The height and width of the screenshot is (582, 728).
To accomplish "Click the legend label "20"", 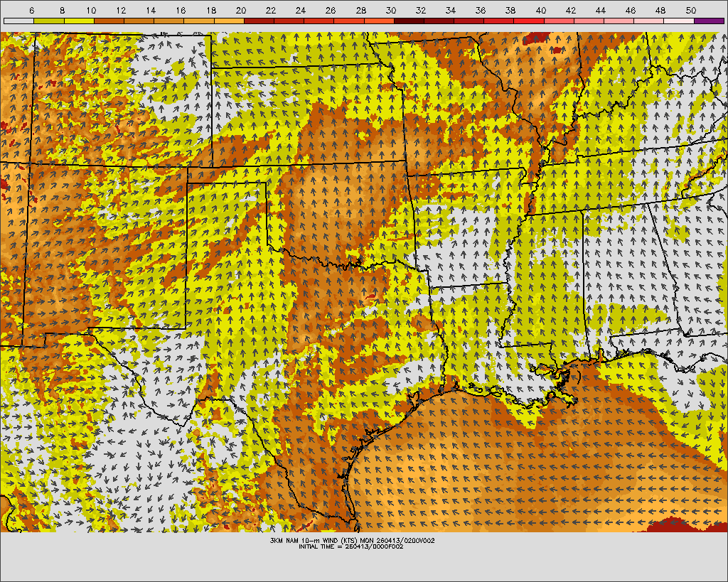I will click(x=241, y=11).
